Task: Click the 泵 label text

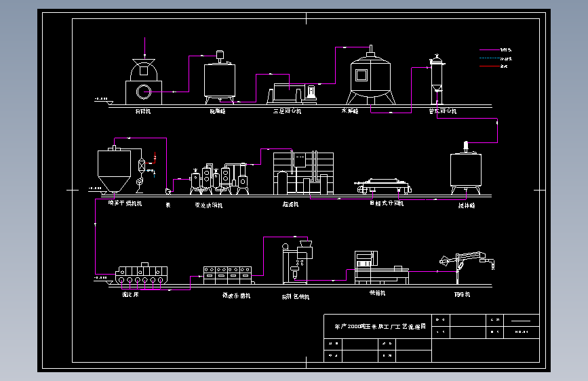Action: 168,205
